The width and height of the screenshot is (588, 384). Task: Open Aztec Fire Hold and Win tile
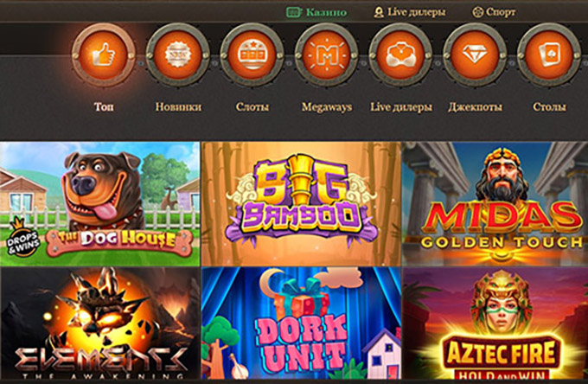495,323
